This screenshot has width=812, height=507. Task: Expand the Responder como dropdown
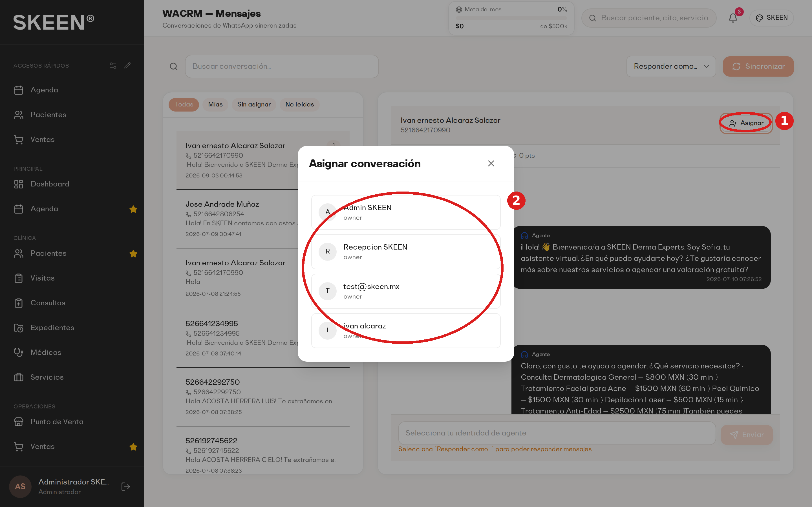(671, 66)
